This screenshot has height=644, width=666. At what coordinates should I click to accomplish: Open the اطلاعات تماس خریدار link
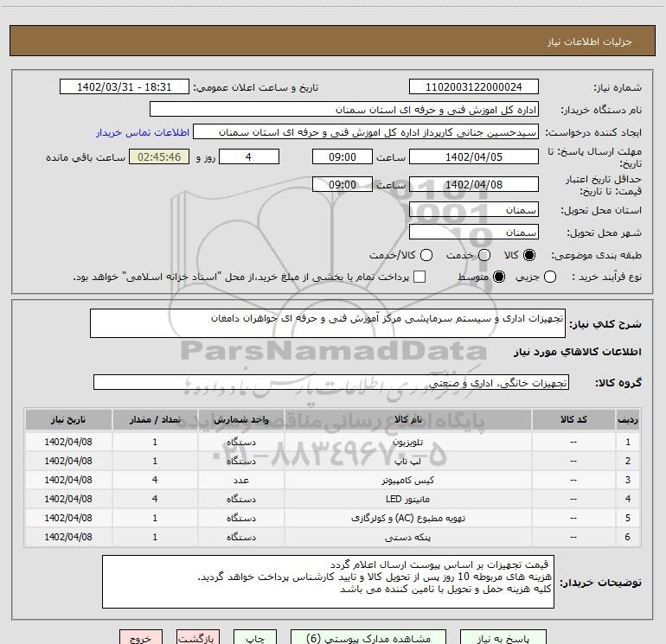[x=143, y=132]
